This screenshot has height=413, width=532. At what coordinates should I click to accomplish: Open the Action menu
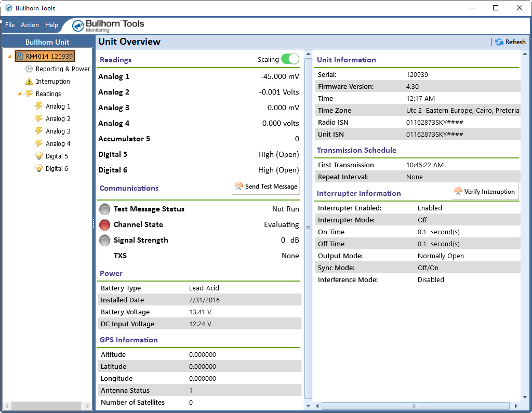click(30, 25)
